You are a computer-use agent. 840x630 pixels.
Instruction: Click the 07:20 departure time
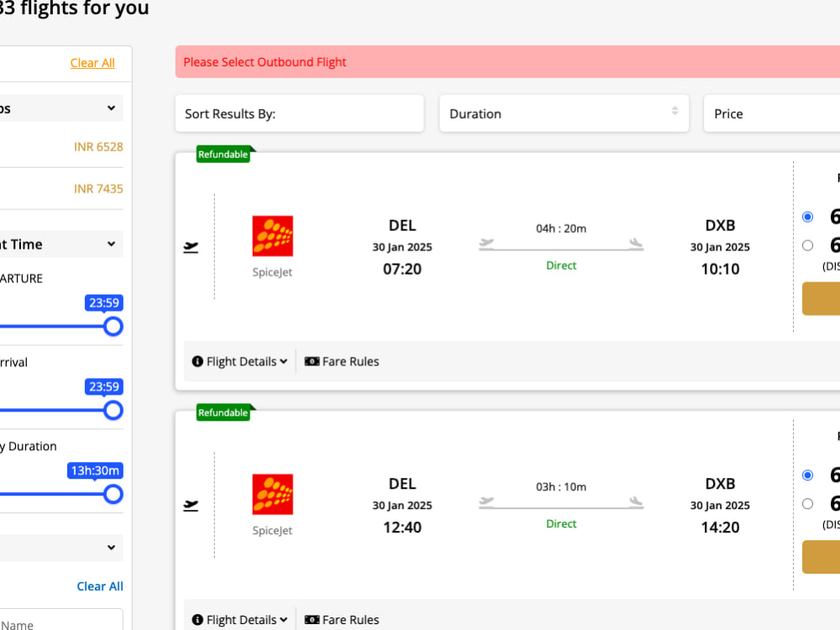[402, 269]
